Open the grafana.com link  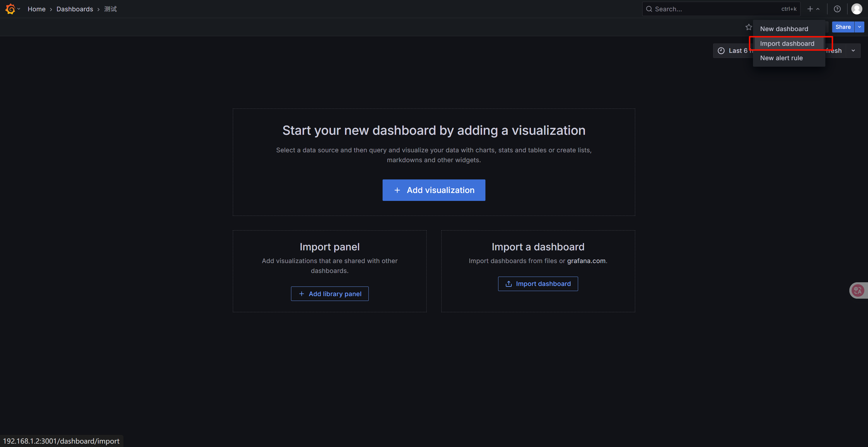point(586,261)
